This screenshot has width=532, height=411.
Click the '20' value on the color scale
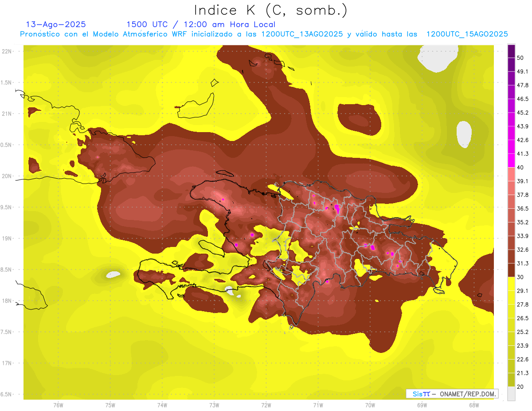520,387
